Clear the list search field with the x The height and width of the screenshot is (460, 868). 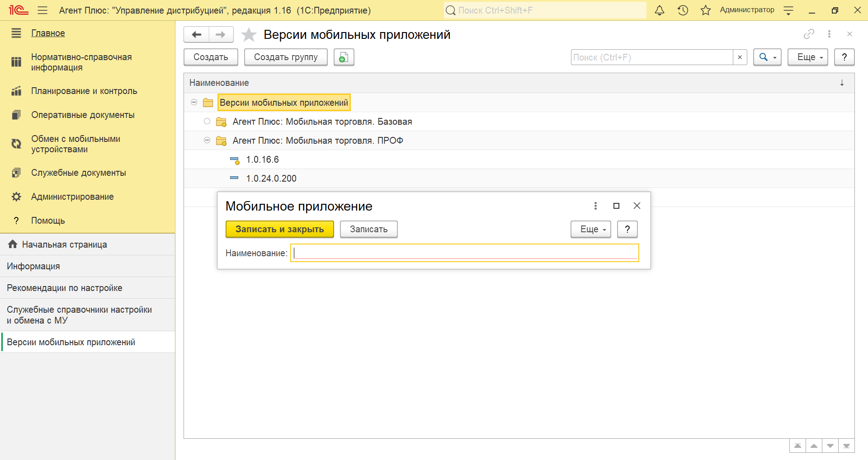click(740, 57)
